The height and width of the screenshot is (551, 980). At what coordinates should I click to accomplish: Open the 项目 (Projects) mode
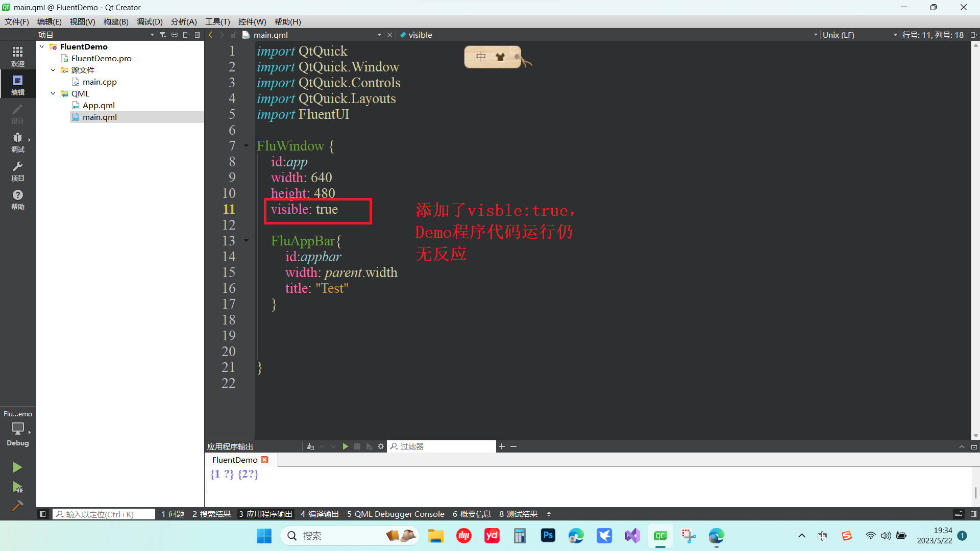[17, 170]
